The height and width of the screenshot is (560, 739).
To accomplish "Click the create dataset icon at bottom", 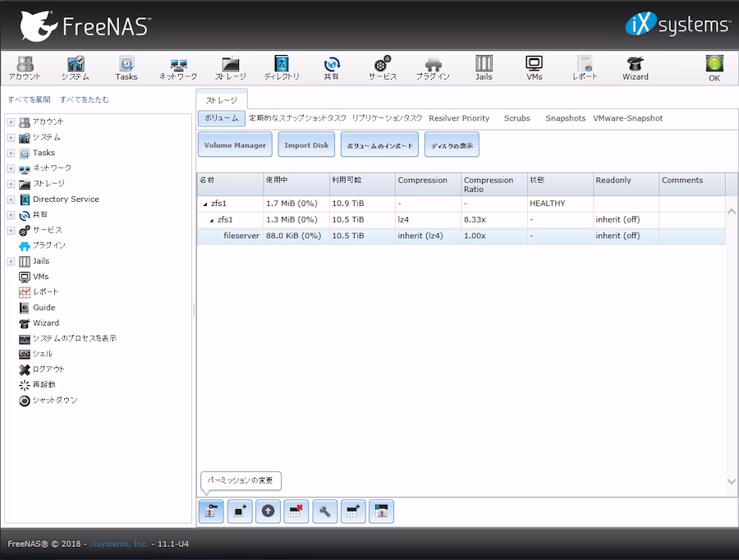I will [353, 512].
